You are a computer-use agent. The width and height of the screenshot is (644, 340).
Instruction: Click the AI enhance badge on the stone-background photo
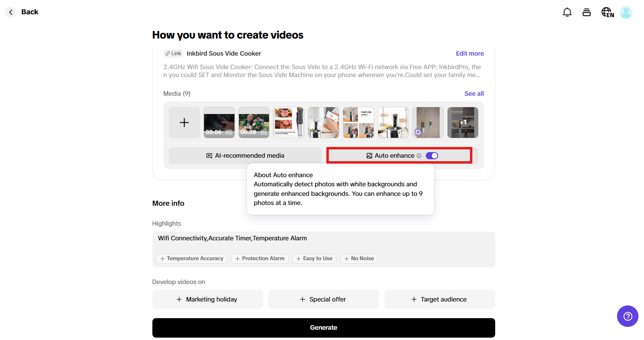point(418,132)
